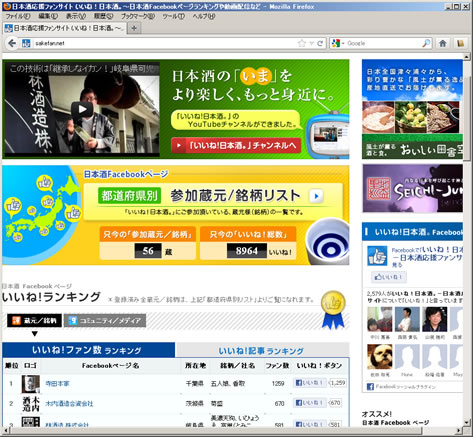Screen dimensions: 473x437
Task: Click the dog avatar in Facebook fans
Action: click(380, 357)
